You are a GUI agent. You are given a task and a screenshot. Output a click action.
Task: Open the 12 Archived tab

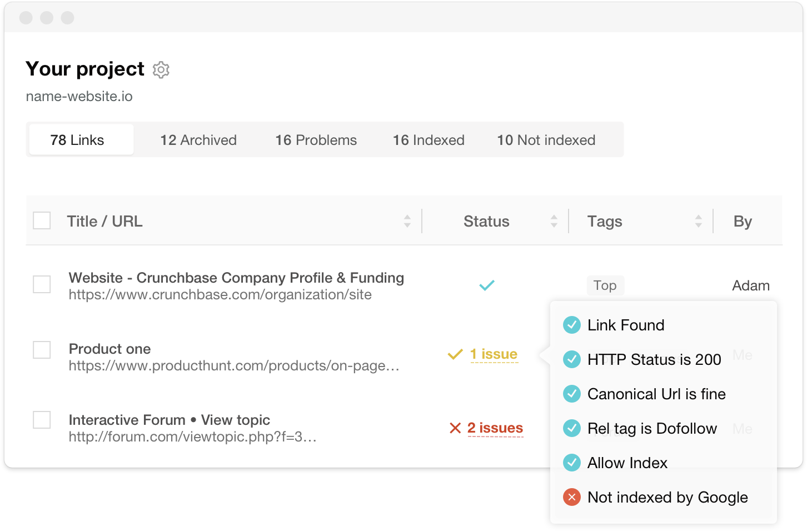click(x=198, y=140)
